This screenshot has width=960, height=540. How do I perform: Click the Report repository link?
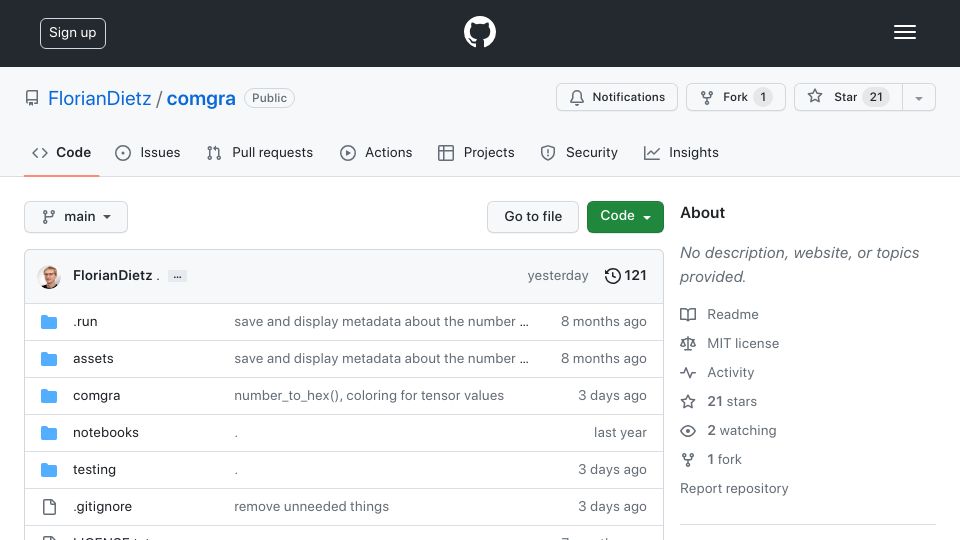tap(734, 489)
